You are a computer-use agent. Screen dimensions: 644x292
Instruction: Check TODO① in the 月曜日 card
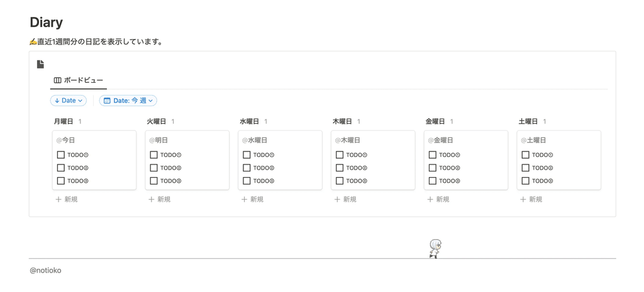61,154
